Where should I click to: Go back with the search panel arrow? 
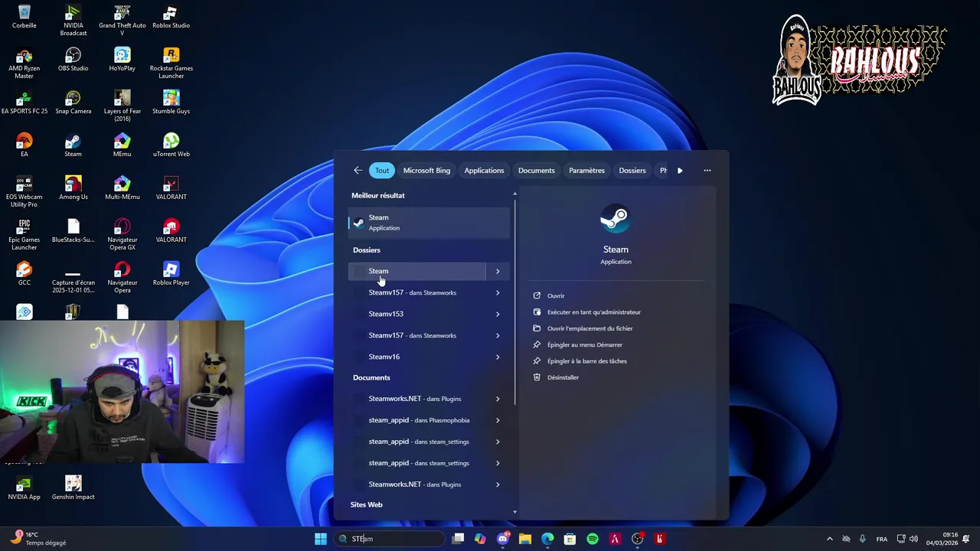pos(358,171)
